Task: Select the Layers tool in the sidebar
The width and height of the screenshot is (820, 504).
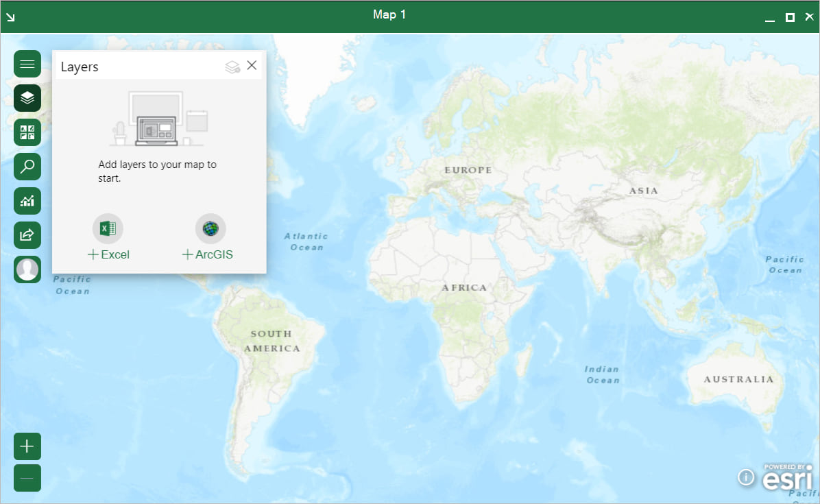Action: pos(27,98)
